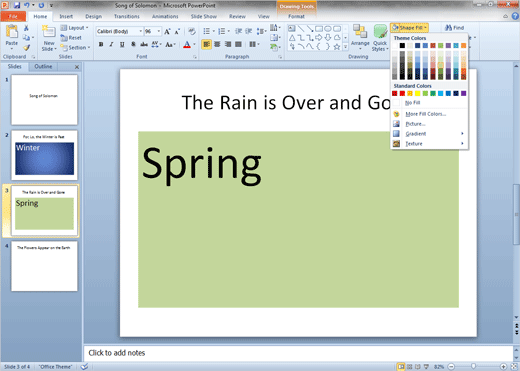Switch to the Outline pane tab
520x371 pixels.
point(43,66)
